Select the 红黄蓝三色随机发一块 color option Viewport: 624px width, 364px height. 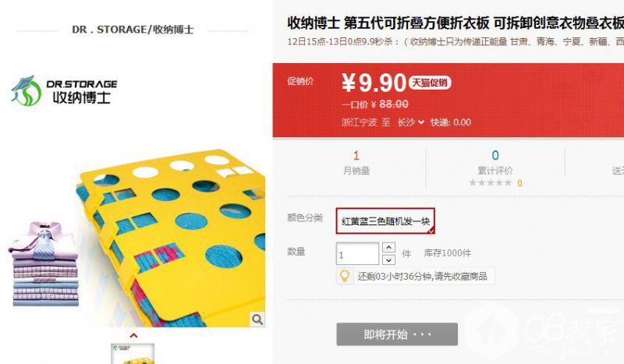(x=385, y=221)
